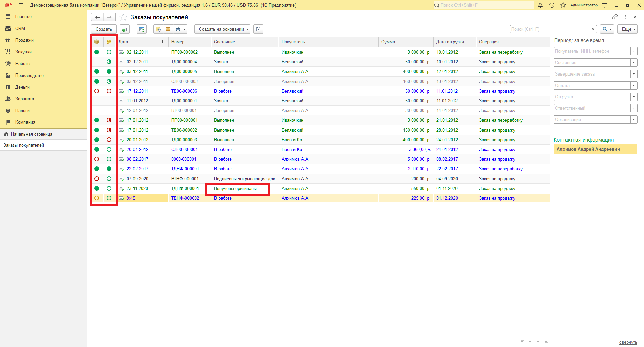Click the email envelope toolbar icon
Image resolution: width=644 pixels, height=347 pixels.
(168, 29)
